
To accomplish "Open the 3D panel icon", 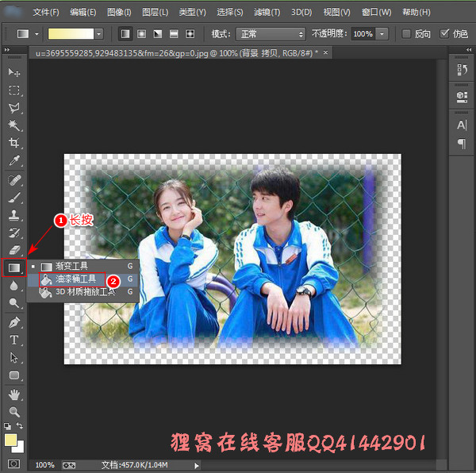I will click(x=462, y=97).
